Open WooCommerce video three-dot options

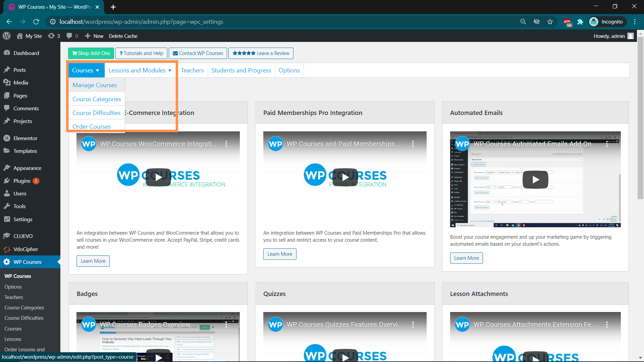[x=226, y=144]
